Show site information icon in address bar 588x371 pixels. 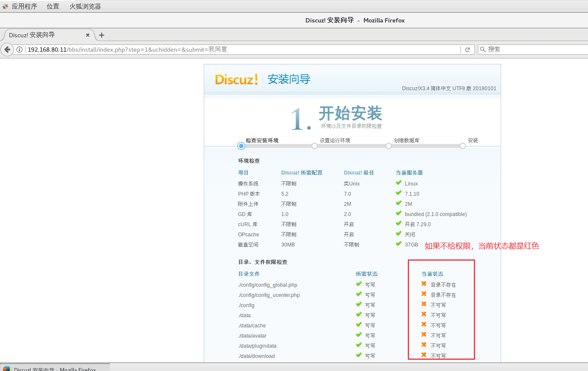click(19, 50)
